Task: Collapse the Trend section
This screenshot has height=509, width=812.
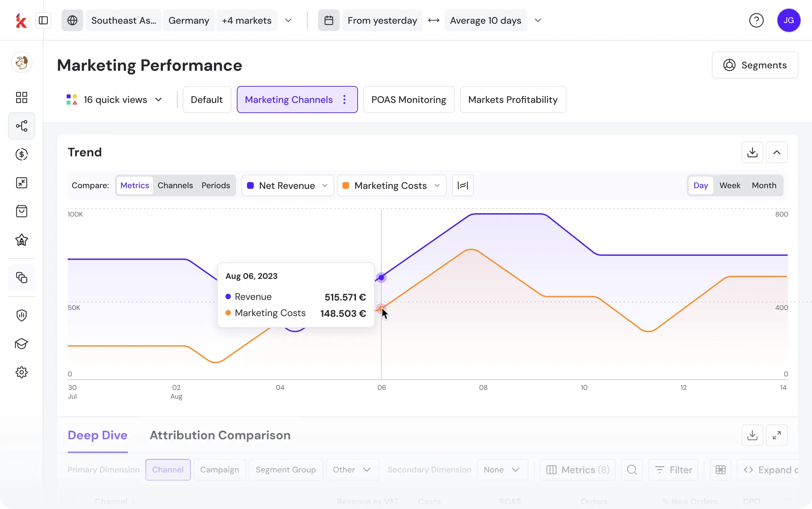Action: pos(776,152)
